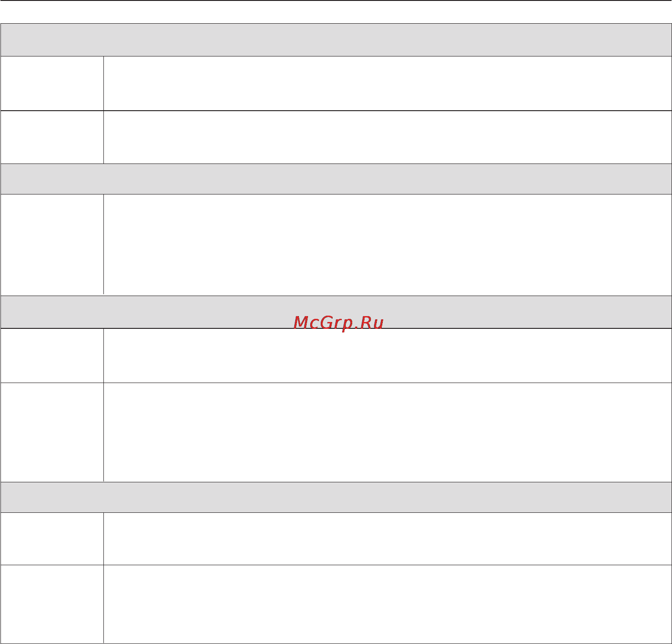
Task: Click the empty left cell under first header
Action: [52, 83]
